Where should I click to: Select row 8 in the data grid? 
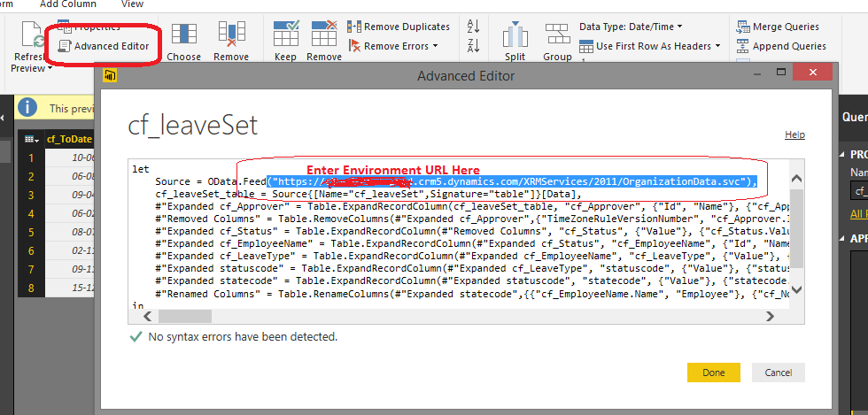tap(32, 288)
